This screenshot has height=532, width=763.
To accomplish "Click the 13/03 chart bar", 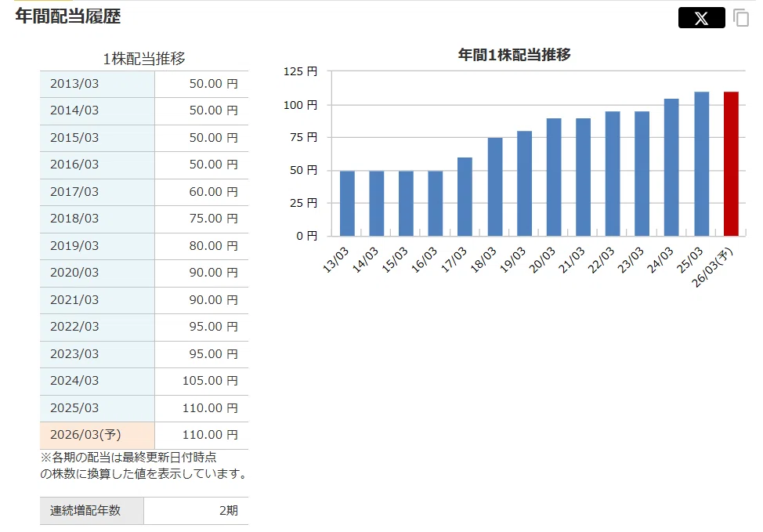I will [x=347, y=204].
